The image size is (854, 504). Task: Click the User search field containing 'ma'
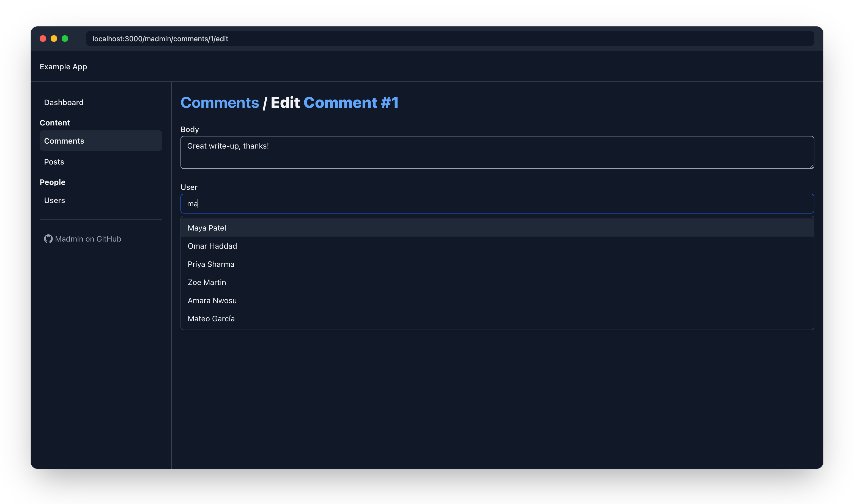click(x=497, y=203)
